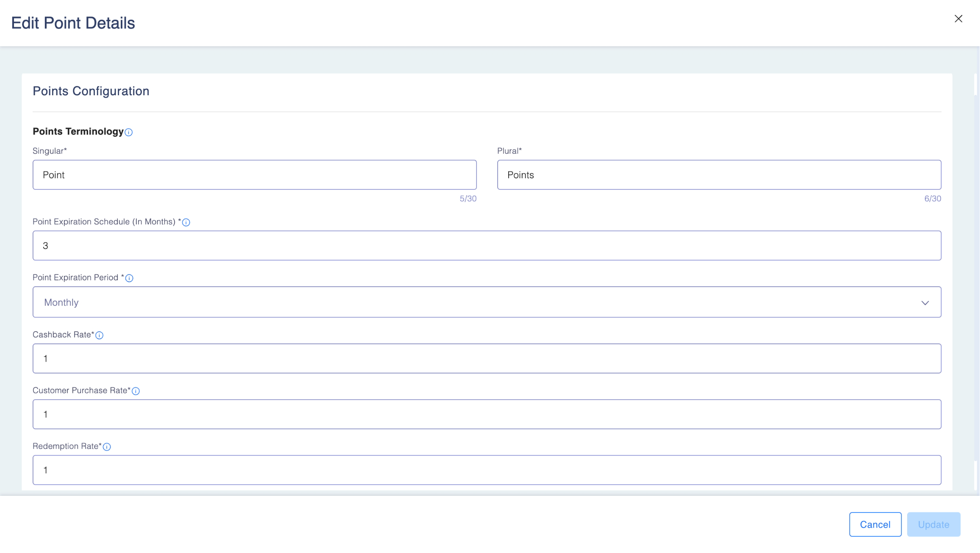The height and width of the screenshot is (553, 980).
Task: Click the Redemption Rate info icon
Action: tap(107, 447)
